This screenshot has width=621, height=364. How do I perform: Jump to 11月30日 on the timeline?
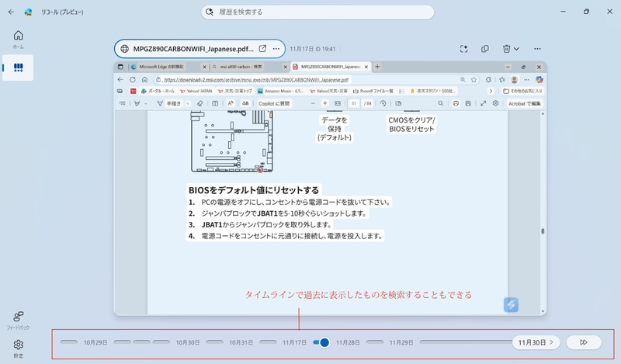click(536, 342)
